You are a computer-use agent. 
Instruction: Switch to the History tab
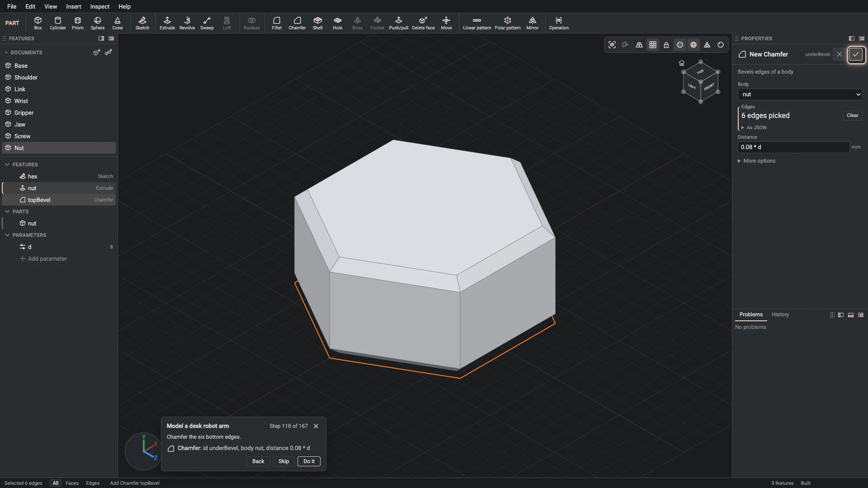tap(780, 314)
